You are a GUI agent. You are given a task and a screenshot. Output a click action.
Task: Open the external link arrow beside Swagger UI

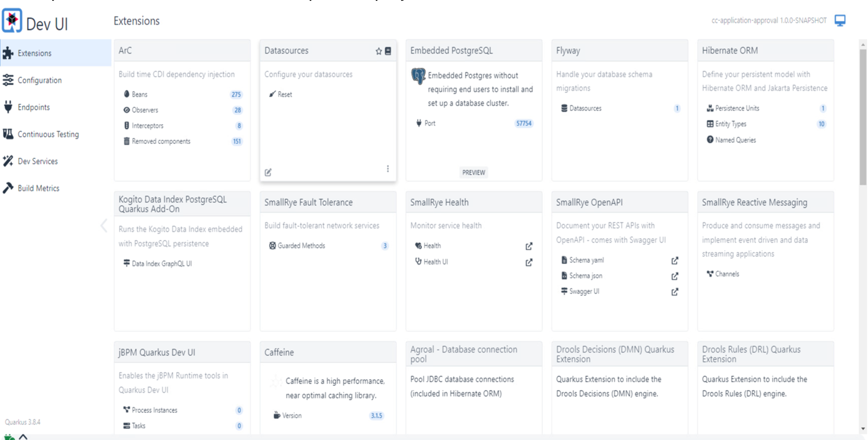pyautogui.click(x=675, y=292)
